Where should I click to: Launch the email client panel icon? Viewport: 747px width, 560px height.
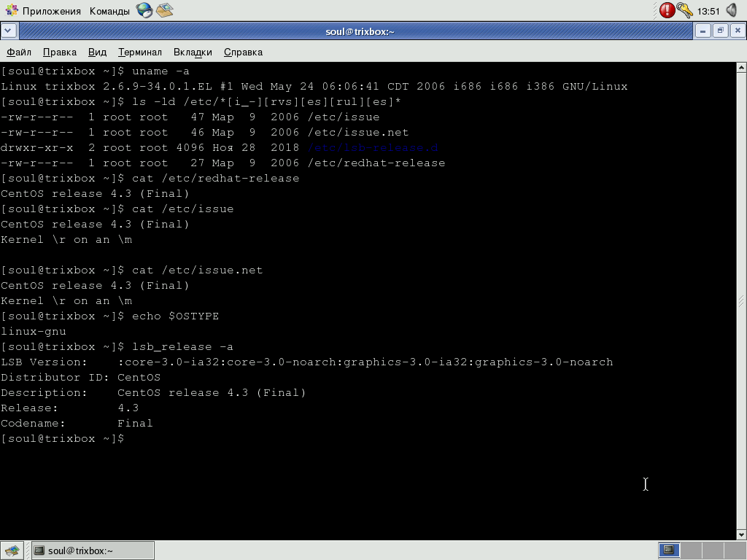(x=164, y=10)
